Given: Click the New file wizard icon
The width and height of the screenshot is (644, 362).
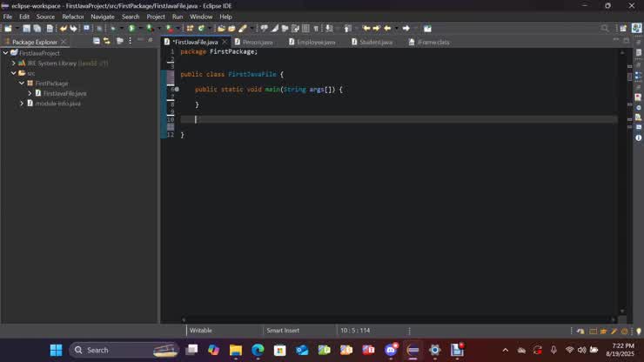Looking at the screenshot, I should point(8,29).
